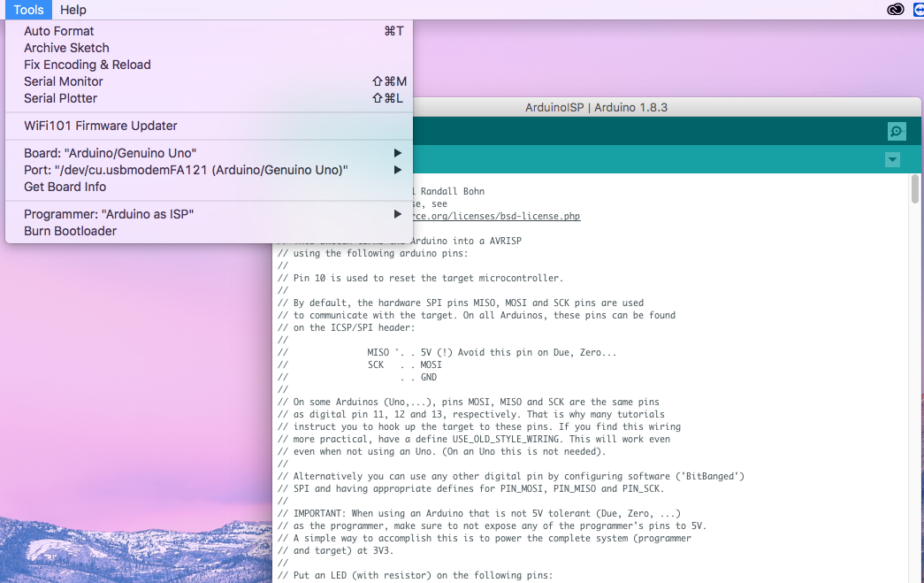This screenshot has width=924, height=583.
Task: Click the TeamViewer icon in menu bar
Action: (x=920, y=10)
